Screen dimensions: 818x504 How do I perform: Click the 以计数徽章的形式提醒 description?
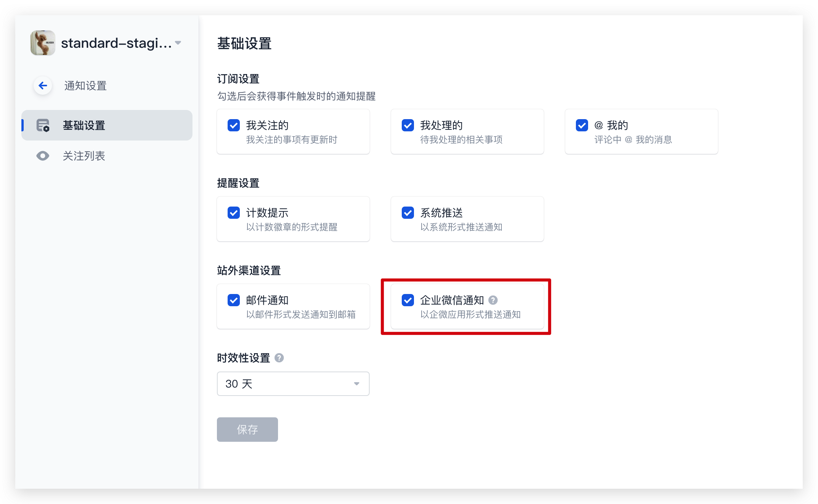pyautogui.click(x=292, y=227)
